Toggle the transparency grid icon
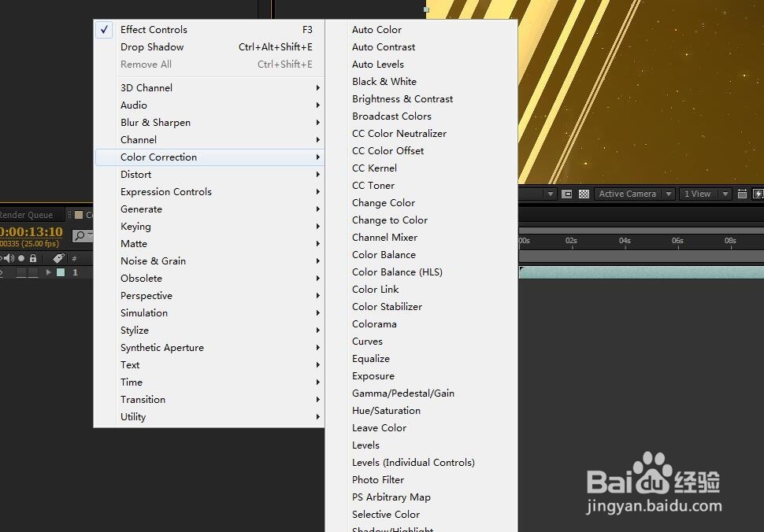764x532 pixels. click(x=584, y=194)
